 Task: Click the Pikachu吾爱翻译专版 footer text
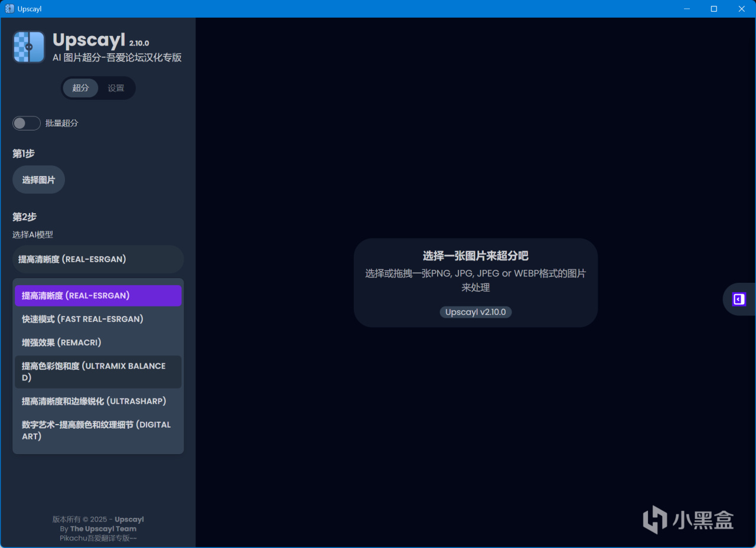[x=98, y=538]
